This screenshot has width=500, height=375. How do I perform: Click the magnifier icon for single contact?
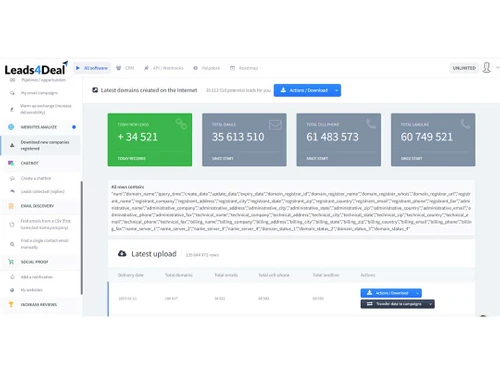click(x=12, y=244)
